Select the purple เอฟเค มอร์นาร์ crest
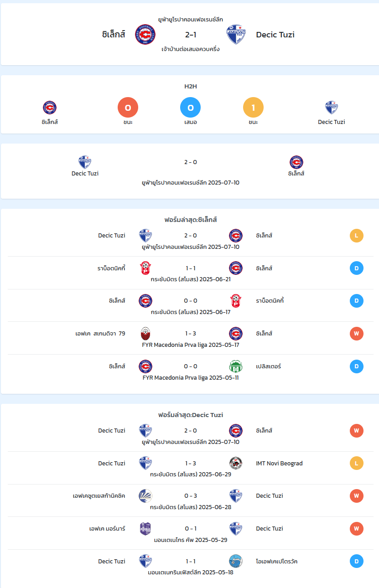 click(145, 529)
